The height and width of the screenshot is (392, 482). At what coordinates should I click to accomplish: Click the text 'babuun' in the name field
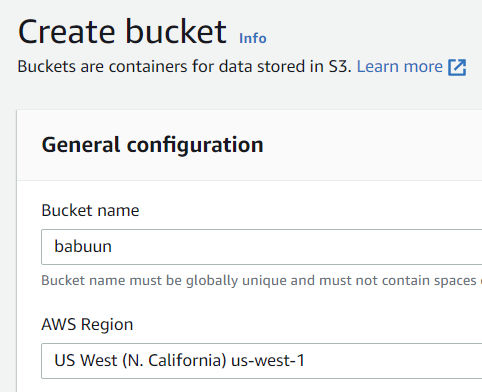(x=83, y=246)
